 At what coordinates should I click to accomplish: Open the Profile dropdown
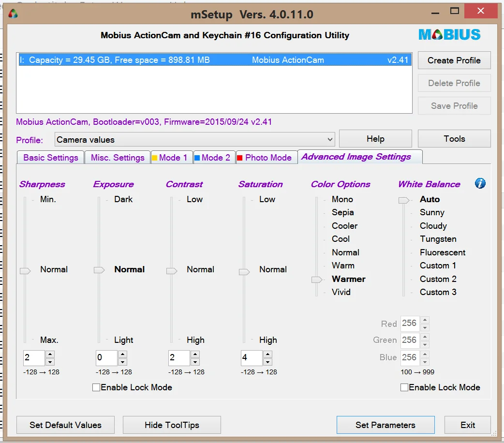pyautogui.click(x=195, y=139)
